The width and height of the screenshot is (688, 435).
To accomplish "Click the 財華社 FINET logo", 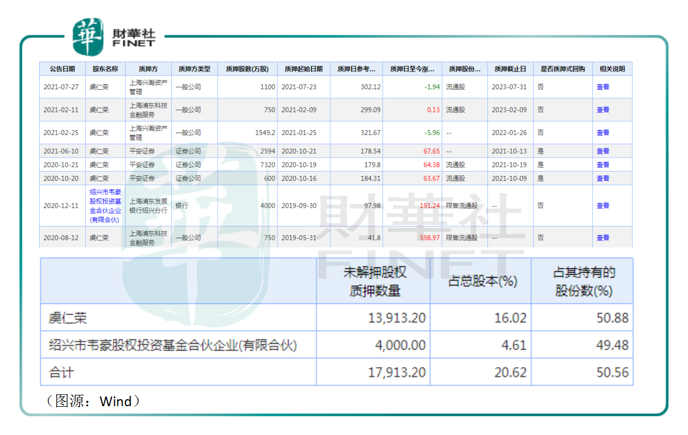I will pyautogui.click(x=114, y=37).
